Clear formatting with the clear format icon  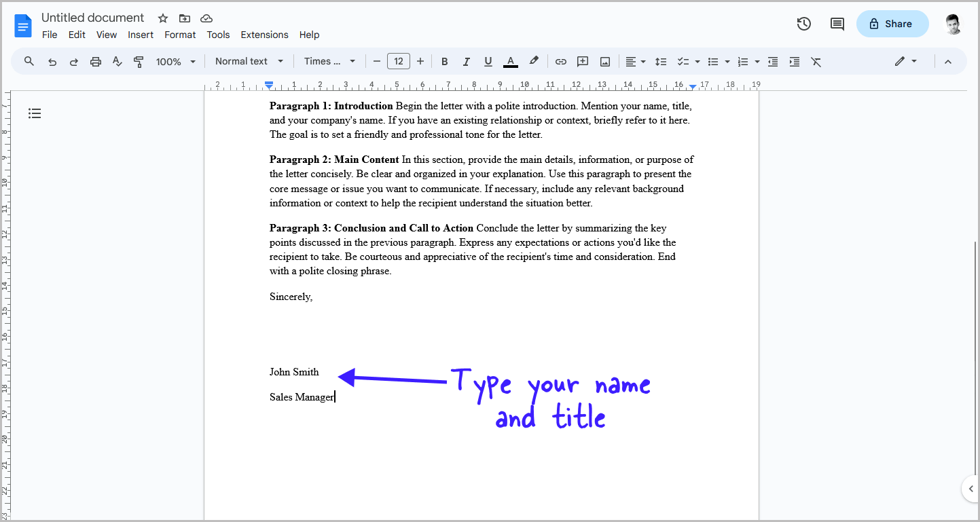coord(816,60)
